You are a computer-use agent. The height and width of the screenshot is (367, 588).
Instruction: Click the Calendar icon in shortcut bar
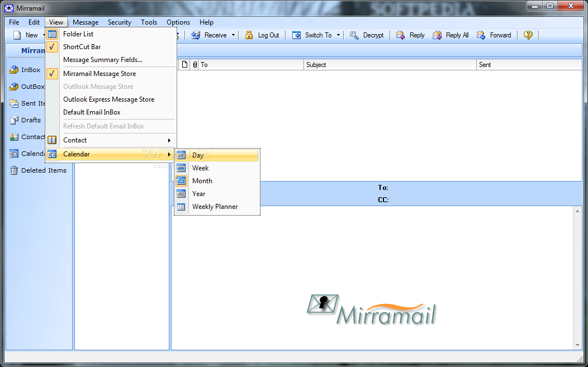coord(14,153)
